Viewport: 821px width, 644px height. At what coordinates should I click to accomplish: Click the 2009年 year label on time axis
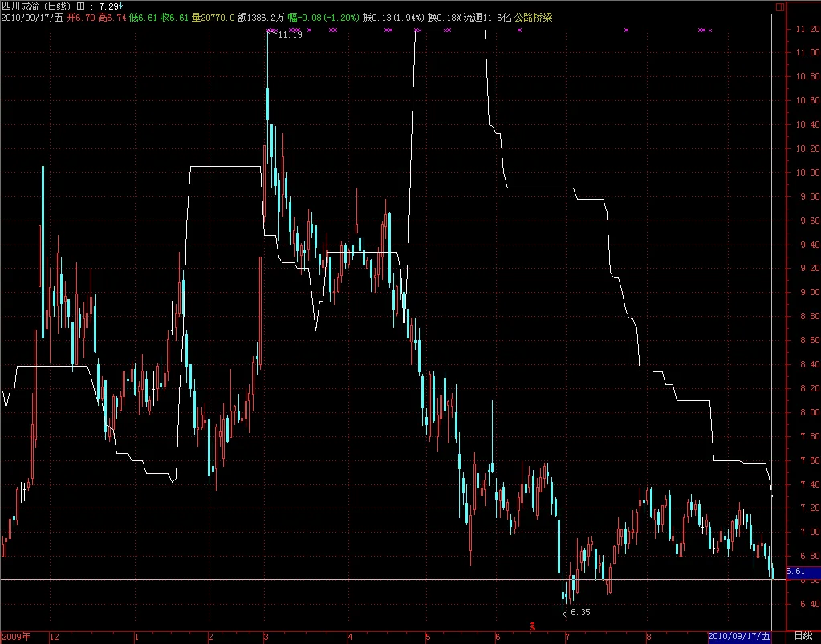16,637
